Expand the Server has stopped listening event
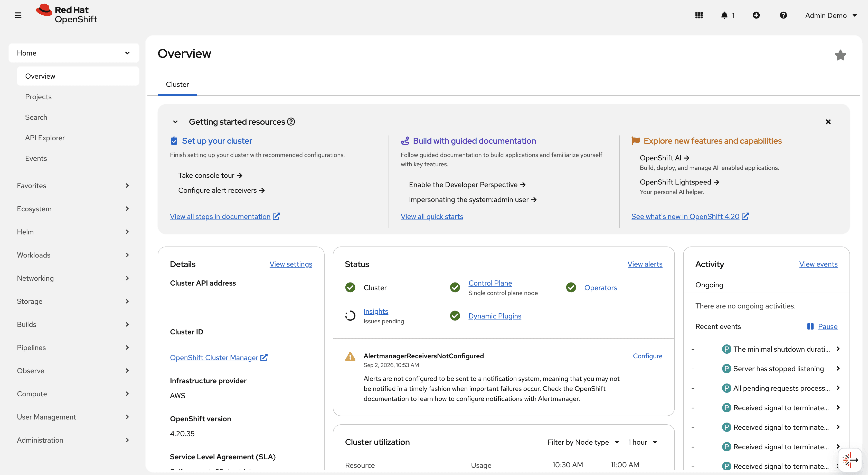868x475 pixels. (x=838, y=368)
